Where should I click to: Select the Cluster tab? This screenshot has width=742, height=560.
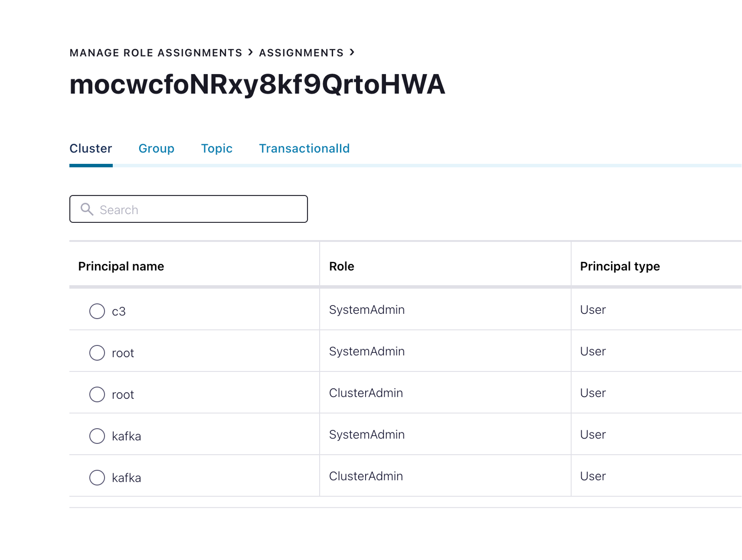click(x=91, y=148)
